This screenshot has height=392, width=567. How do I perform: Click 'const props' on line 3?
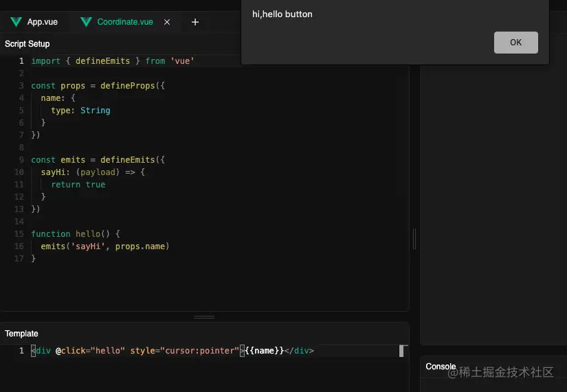click(x=58, y=86)
